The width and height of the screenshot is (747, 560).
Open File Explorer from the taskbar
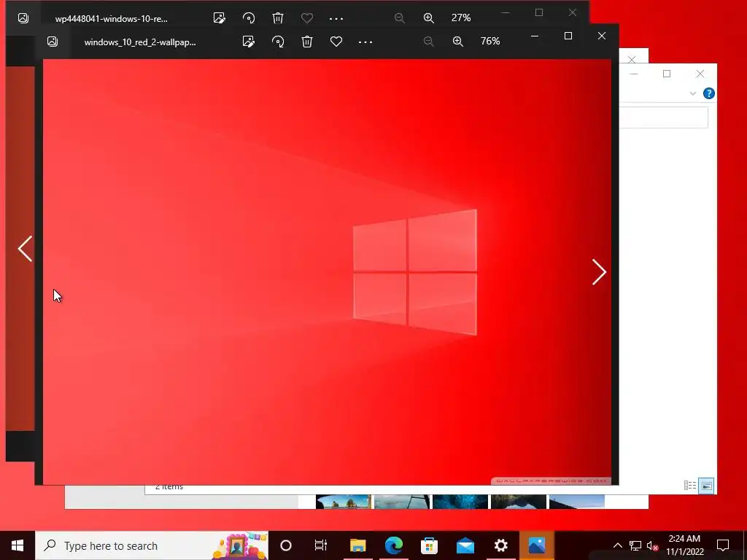point(357,545)
